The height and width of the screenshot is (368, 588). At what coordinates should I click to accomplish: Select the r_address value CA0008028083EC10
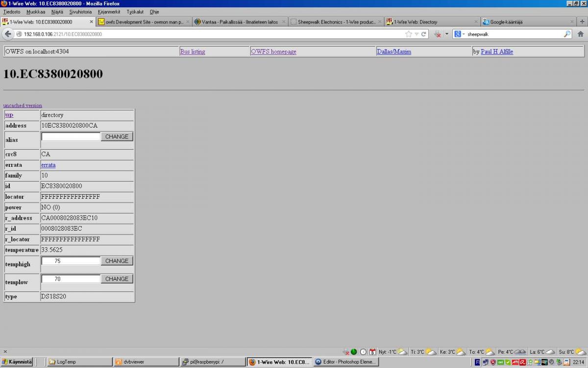pos(69,218)
